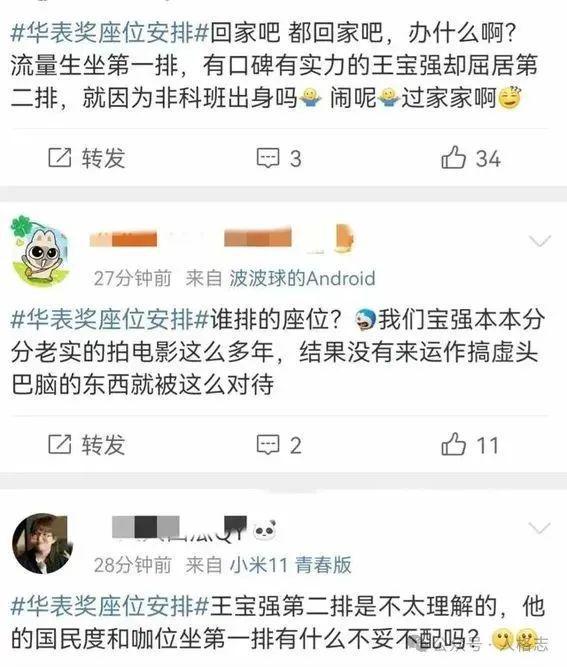Tap the 小米11 青春版 source link
Viewport: 567px width, 667px height.
coord(291,565)
